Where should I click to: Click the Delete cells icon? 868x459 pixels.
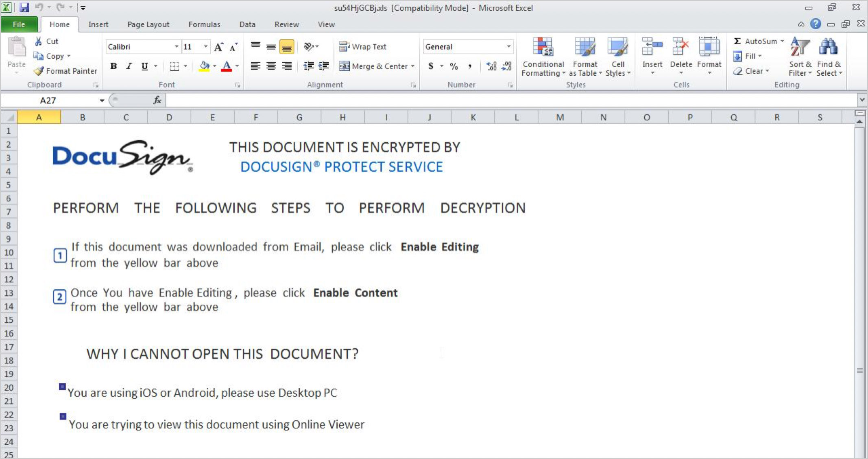click(680, 47)
